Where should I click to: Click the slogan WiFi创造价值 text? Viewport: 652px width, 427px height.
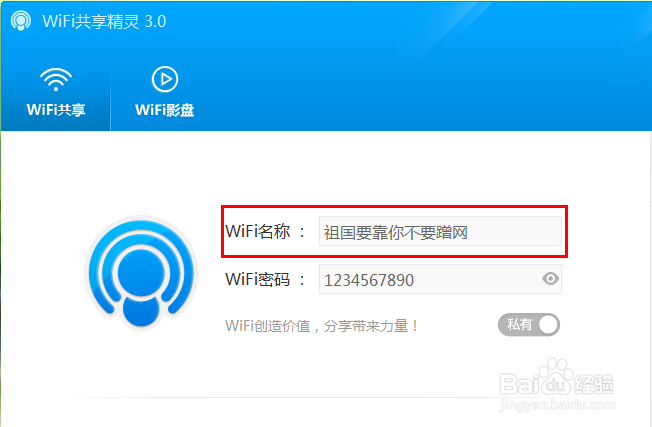(x=322, y=326)
